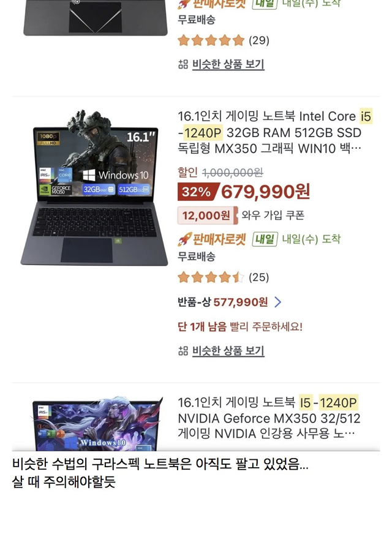Select the 12,000원 Wow signup coupon badge
Image resolution: width=392 pixels, height=537 pixels.
(208, 216)
